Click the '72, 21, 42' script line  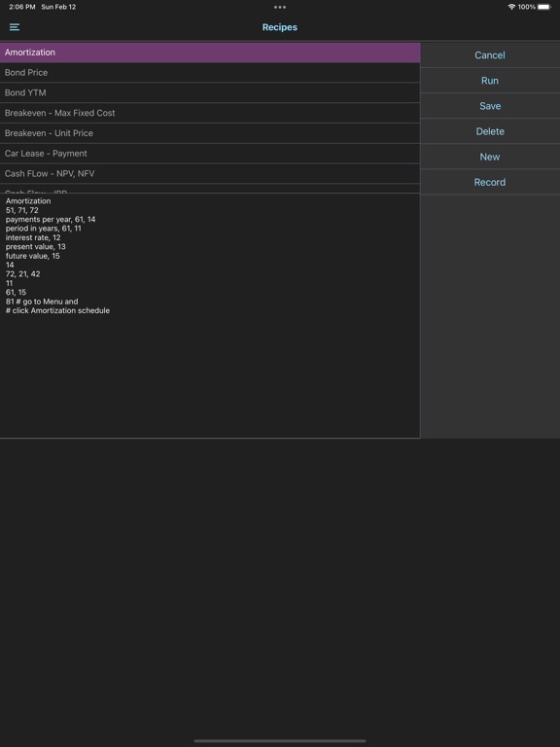point(23,274)
